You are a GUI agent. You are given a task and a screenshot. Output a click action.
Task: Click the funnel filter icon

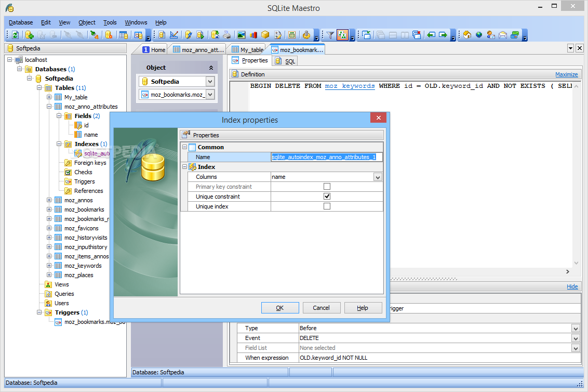pos(330,35)
